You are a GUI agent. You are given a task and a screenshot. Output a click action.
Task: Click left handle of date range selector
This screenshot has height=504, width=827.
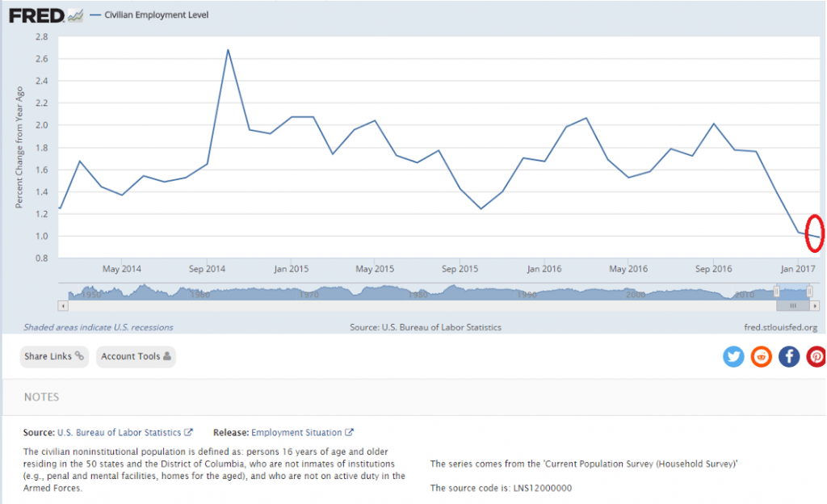tap(776, 291)
